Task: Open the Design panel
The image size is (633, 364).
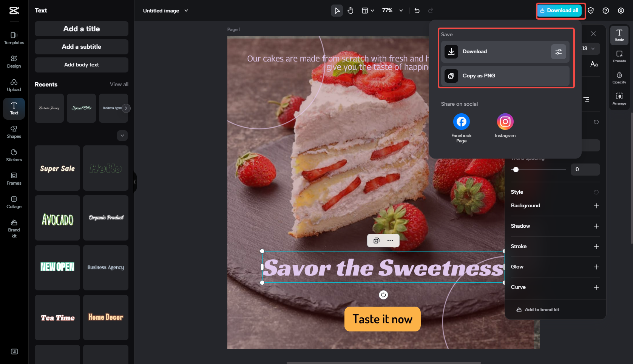Action: click(x=14, y=62)
